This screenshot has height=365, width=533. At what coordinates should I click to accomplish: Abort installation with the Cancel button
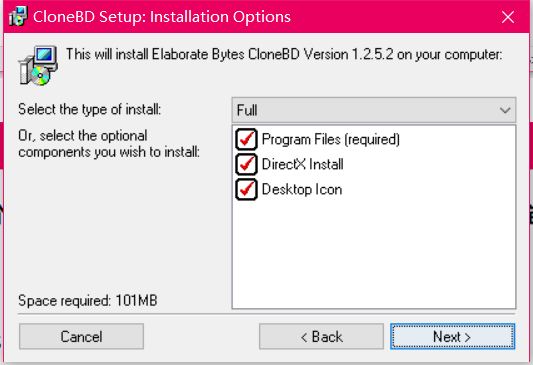82,336
